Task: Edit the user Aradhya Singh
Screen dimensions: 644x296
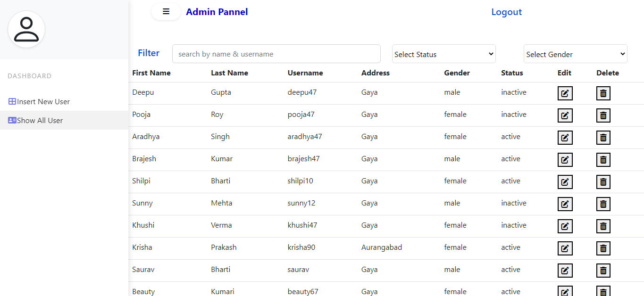Action: pyautogui.click(x=565, y=137)
